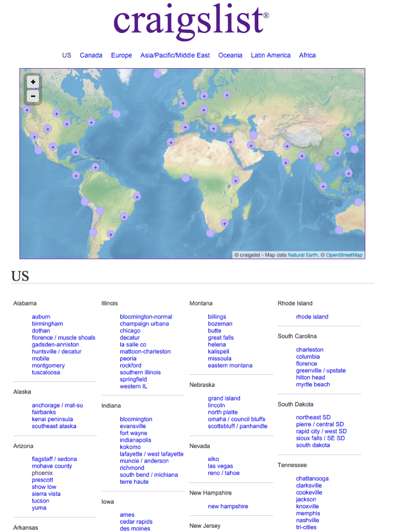Click the craigslist logo
394x532 pixels.
[x=191, y=21]
